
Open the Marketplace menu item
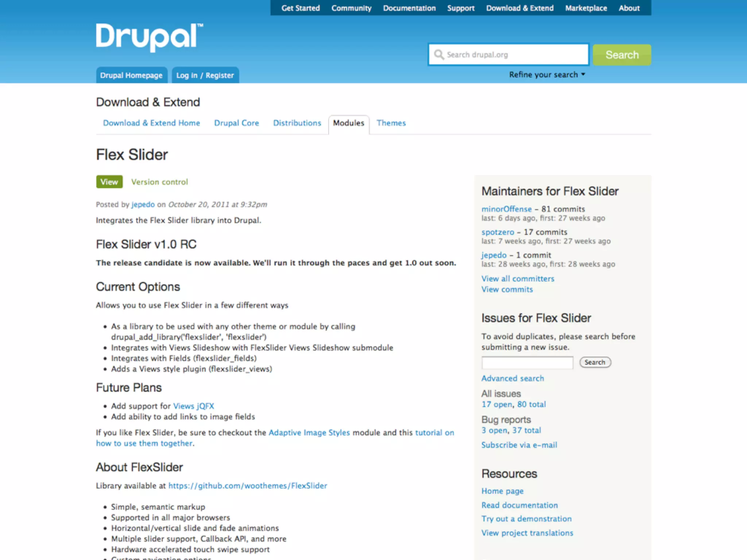pos(586,8)
